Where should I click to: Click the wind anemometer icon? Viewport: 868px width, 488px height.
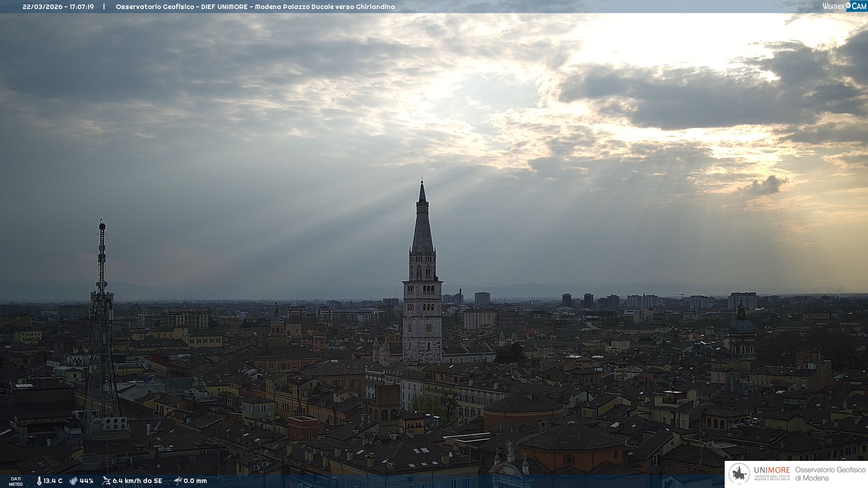[x=106, y=481]
